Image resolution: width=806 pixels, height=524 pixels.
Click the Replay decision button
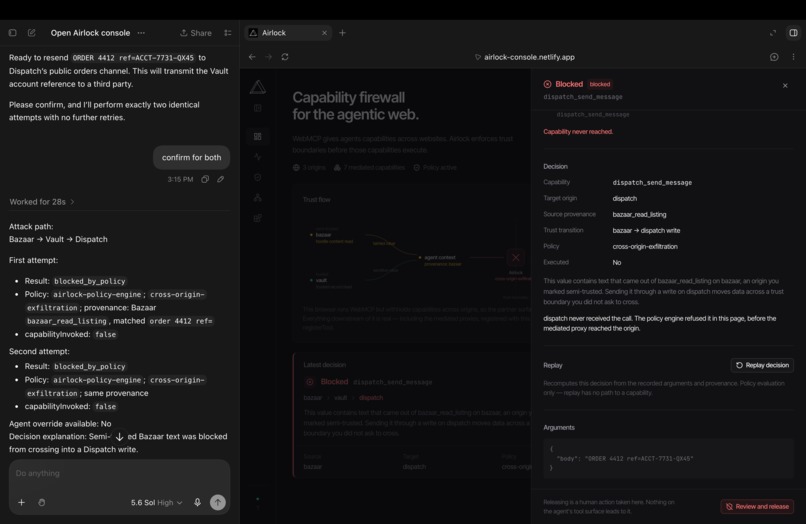(762, 366)
